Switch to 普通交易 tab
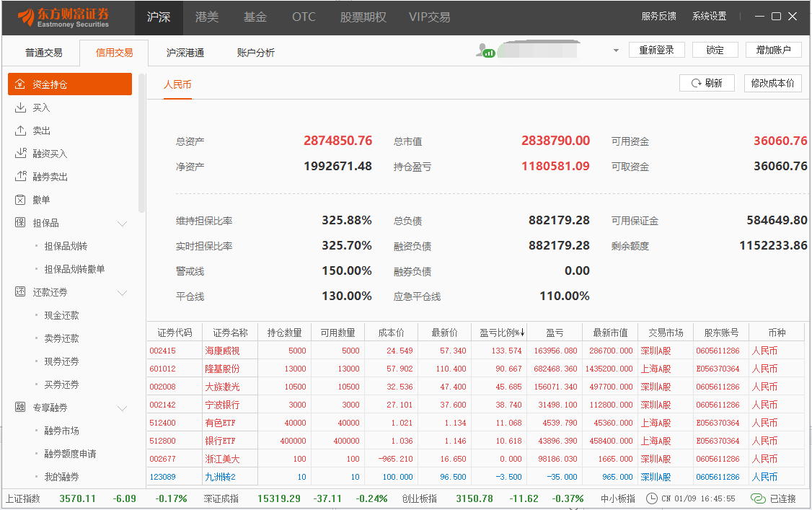812x510 pixels. (x=43, y=52)
